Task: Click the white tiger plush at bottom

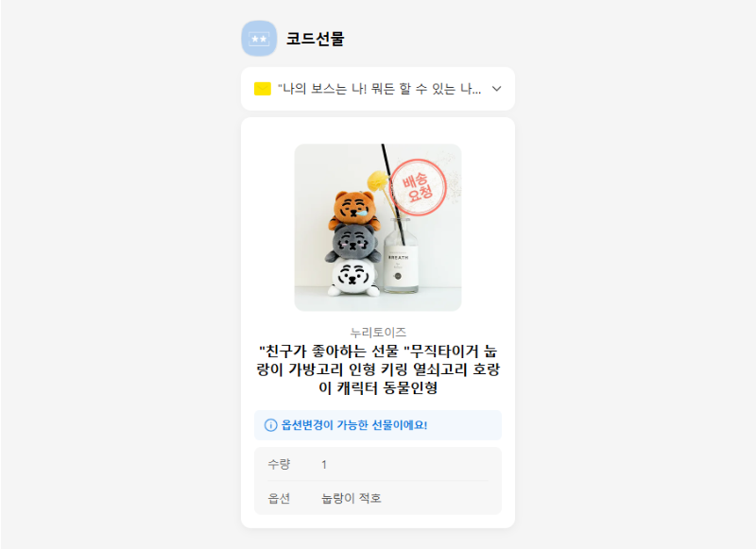Action: click(353, 277)
